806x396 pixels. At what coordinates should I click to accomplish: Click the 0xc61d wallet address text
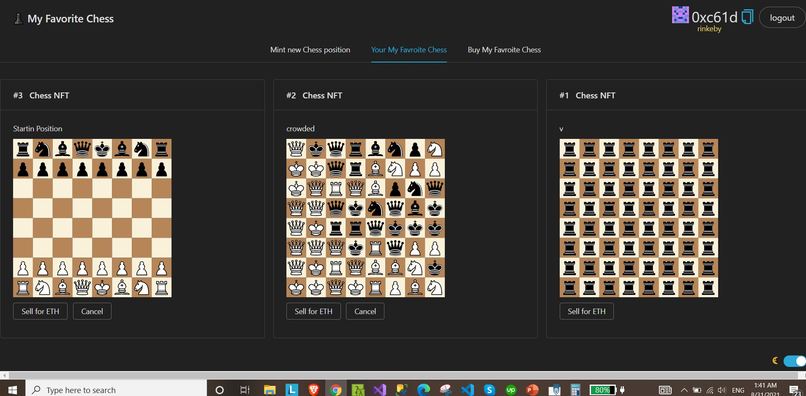pyautogui.click(x=715, y=17)
